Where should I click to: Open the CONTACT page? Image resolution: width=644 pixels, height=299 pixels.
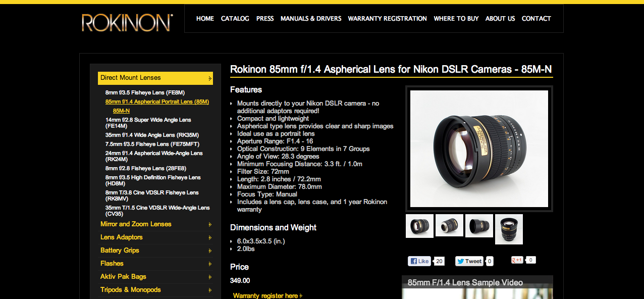(x=536, y=18)
